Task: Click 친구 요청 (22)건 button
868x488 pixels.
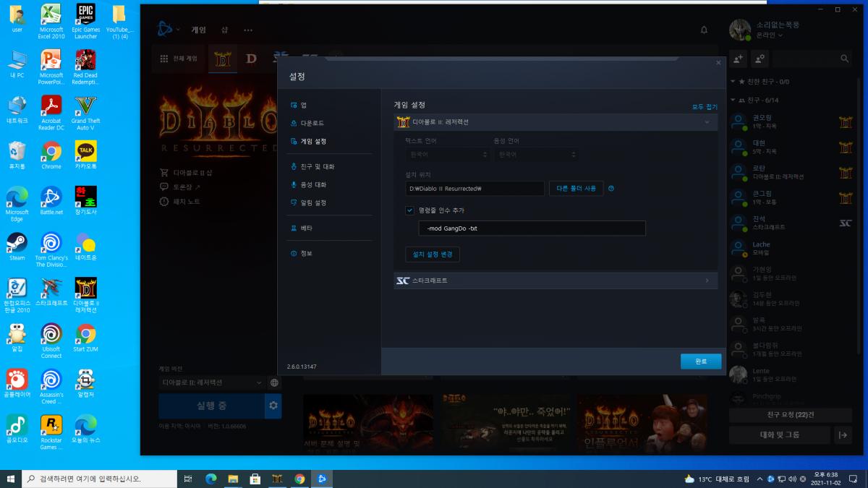Action: point(791,415)
